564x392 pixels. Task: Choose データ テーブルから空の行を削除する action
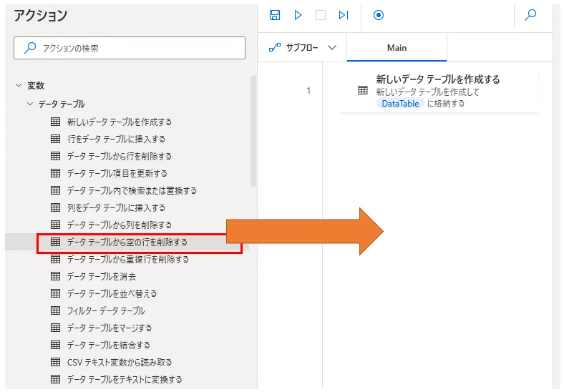coord(127,242)
